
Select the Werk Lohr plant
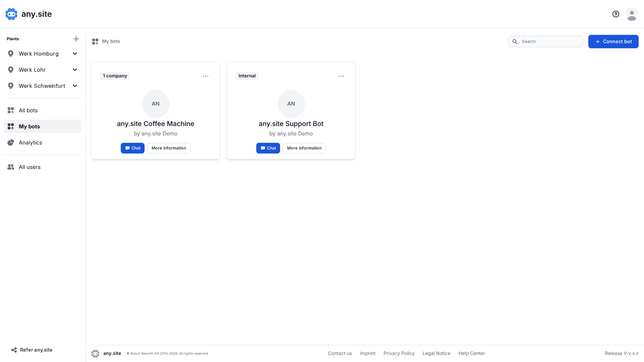pyautogui.click(x=32, y=70)
